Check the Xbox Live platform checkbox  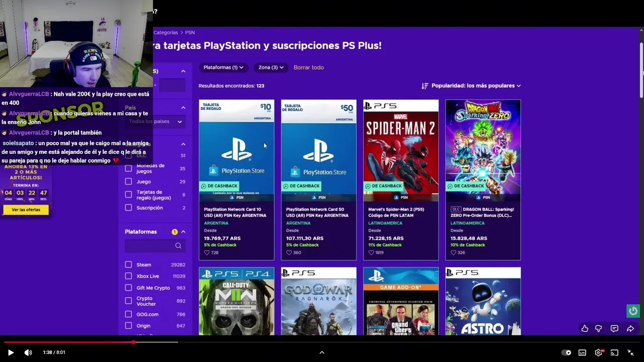(x=128, y=276)
